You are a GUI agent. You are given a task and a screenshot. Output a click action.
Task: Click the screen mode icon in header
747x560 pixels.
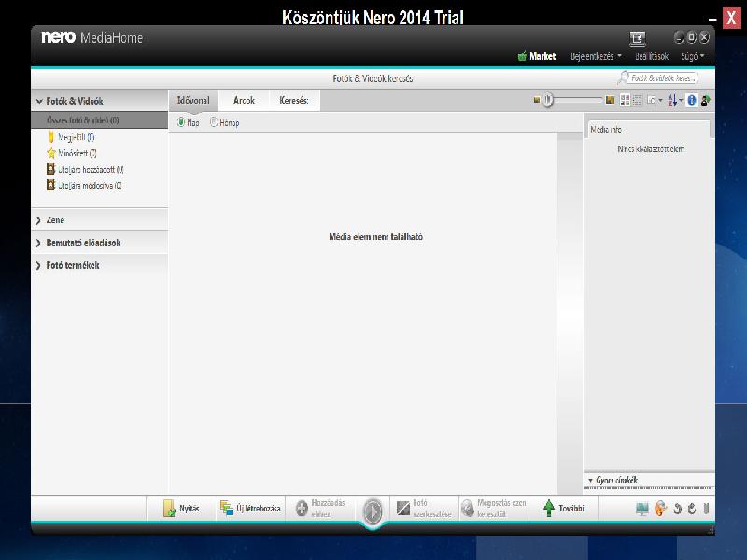[x=638, y=38]
